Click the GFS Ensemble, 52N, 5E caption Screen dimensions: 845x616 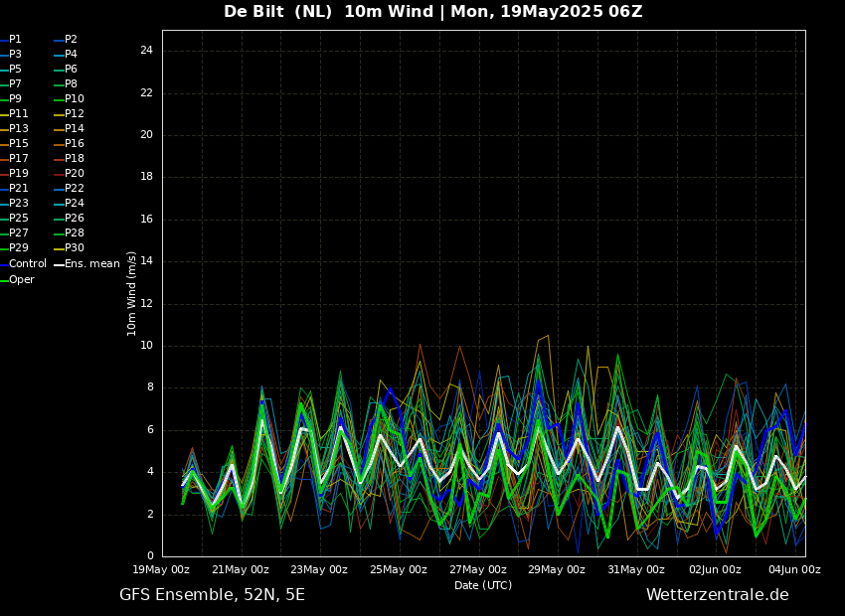(x=212, y=595)
